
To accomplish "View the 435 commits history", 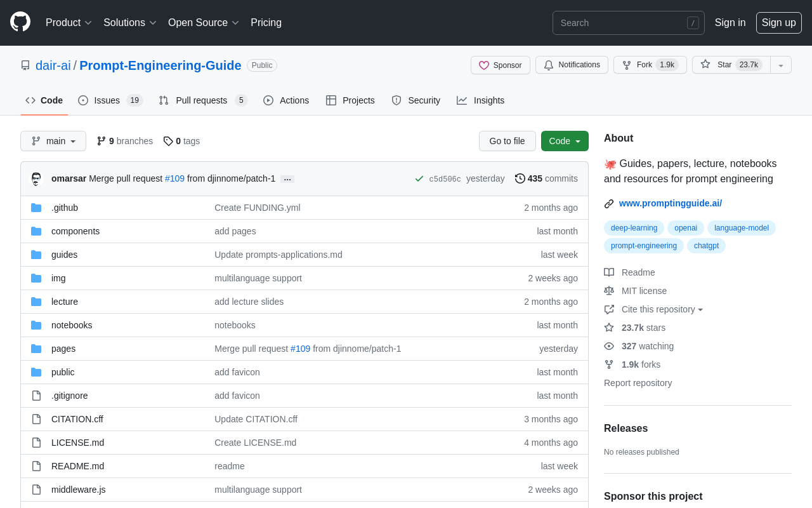I will pyautogui.click(x=546, y=178).
